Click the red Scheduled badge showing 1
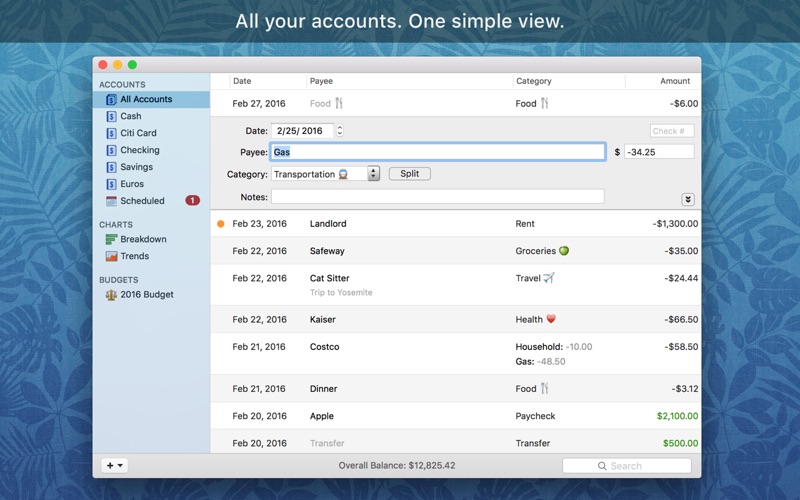Viewport: 800px width, 500px height. coord(192,201)
